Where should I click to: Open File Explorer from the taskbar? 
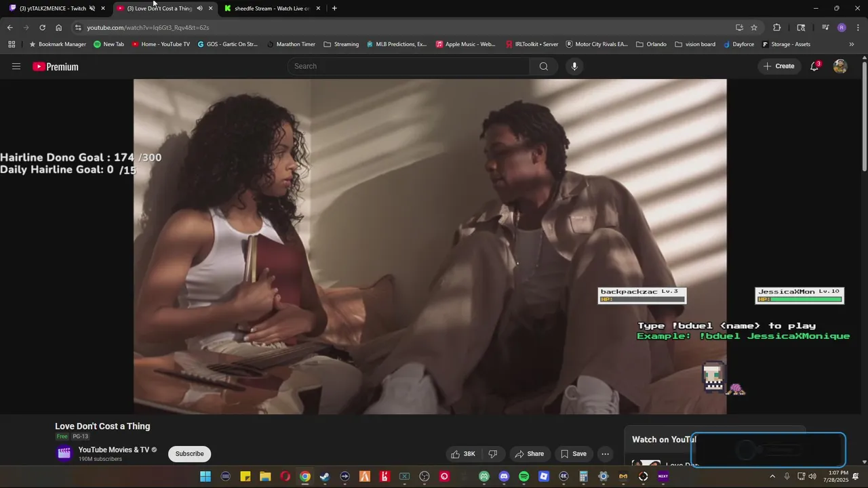(265, 476)
